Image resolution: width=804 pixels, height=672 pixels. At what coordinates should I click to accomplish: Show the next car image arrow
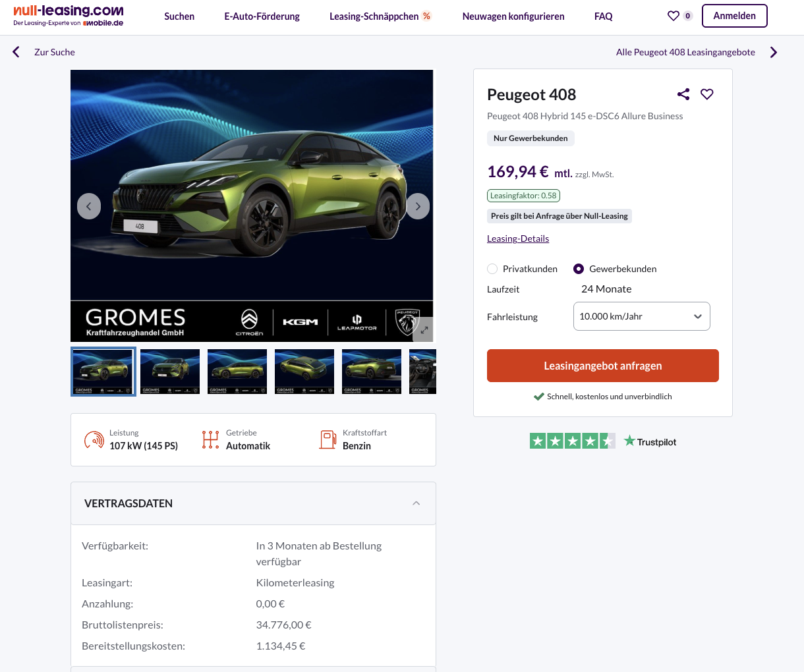click(x=418, y=206)
